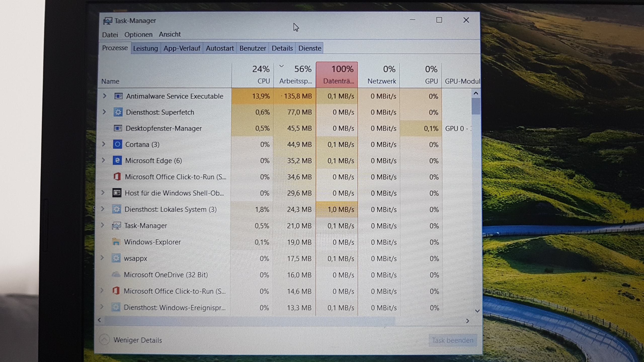Collapse view with Weniger Details arrow
This screenshot has height=362, width=644.
pyautogui.click(x=104, y=340)
